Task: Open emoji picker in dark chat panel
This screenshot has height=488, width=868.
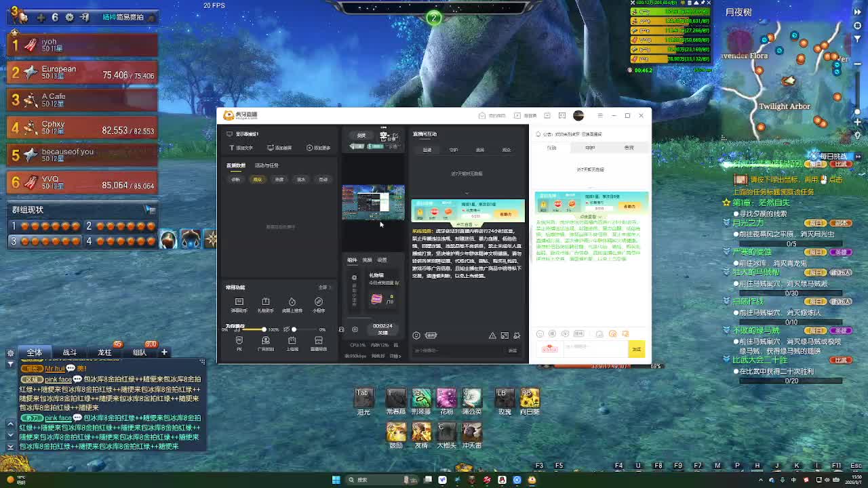Action: (x=416, y=335)
